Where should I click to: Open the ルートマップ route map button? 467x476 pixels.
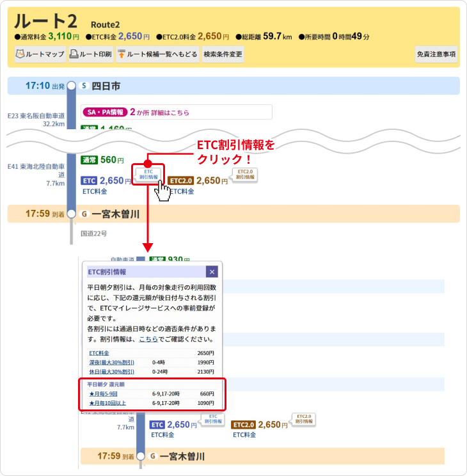coord(40,54)
